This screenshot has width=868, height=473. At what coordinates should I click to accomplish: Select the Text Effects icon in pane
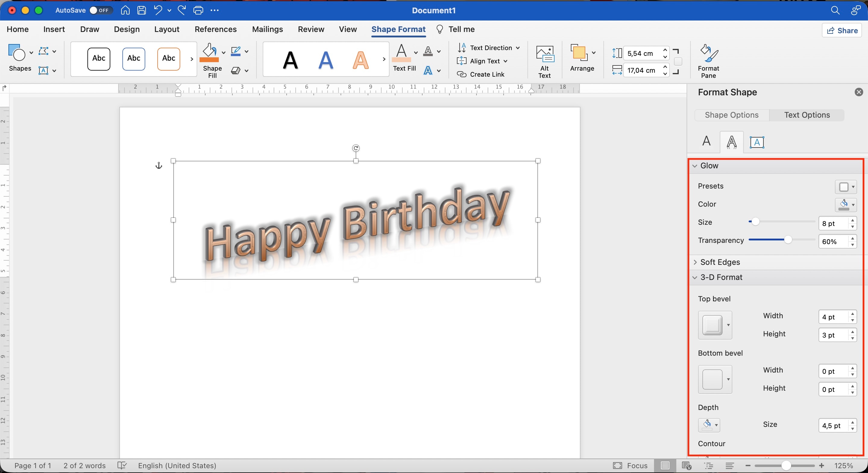(x=731, y=142)
